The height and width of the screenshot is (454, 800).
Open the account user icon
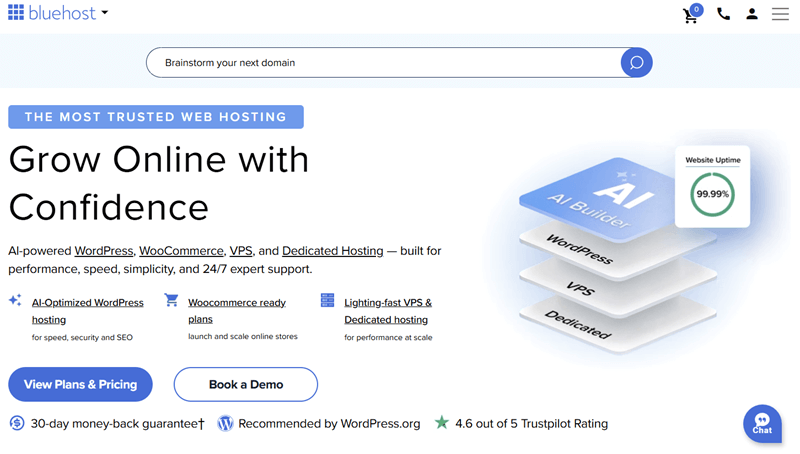tap(752, 14)
